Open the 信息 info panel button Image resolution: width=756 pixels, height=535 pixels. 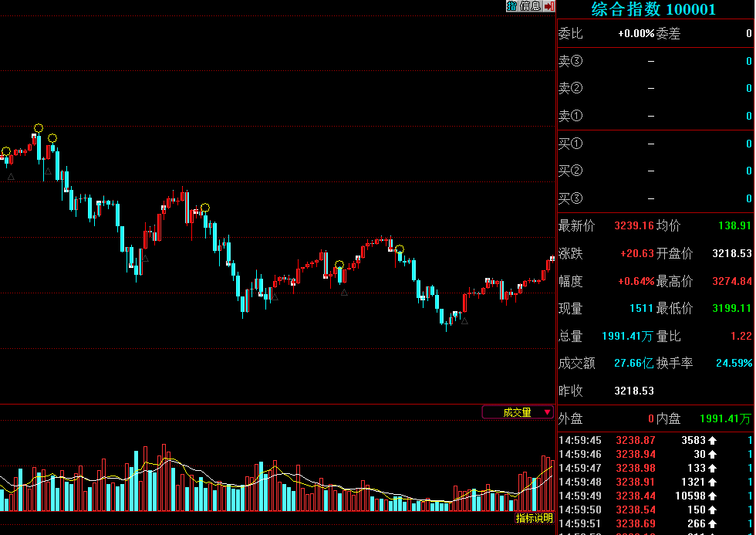[x=531, y=5]
